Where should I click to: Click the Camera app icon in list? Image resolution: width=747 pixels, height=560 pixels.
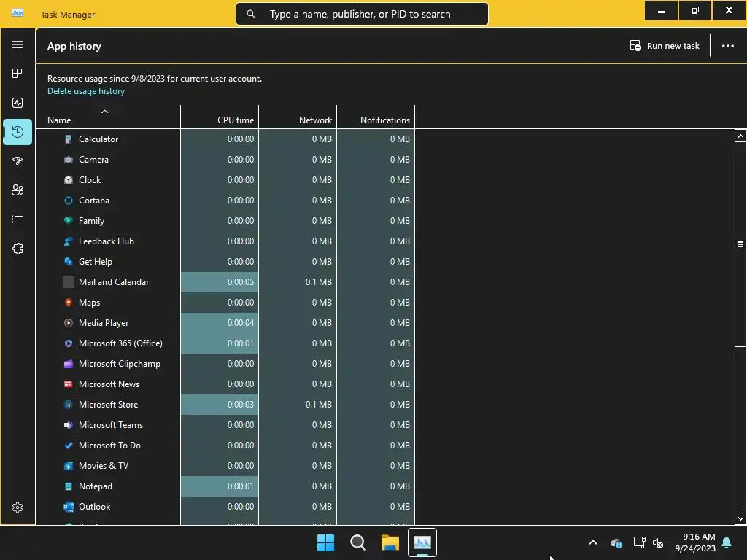68,160
